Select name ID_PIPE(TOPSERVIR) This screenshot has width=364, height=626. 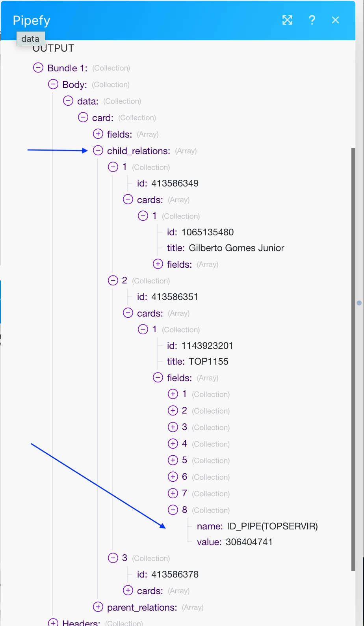pyautogui.click(x=272, y=526)
